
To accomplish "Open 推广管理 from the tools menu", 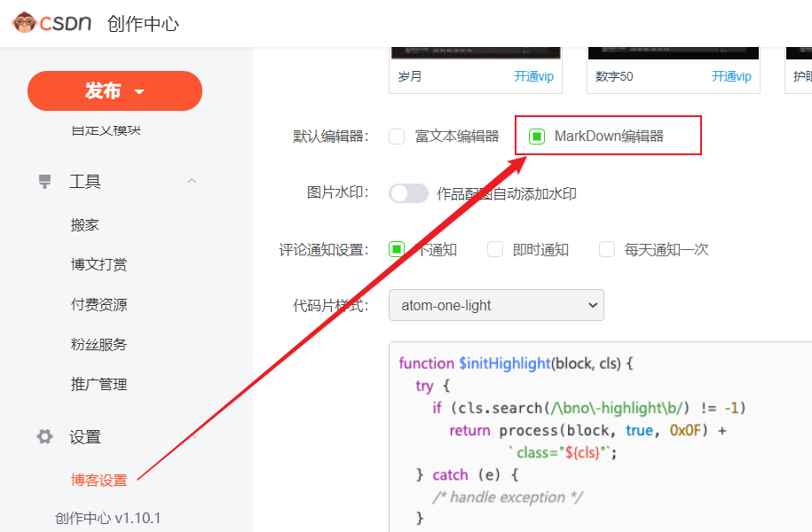I will click(x=98, y=384).
